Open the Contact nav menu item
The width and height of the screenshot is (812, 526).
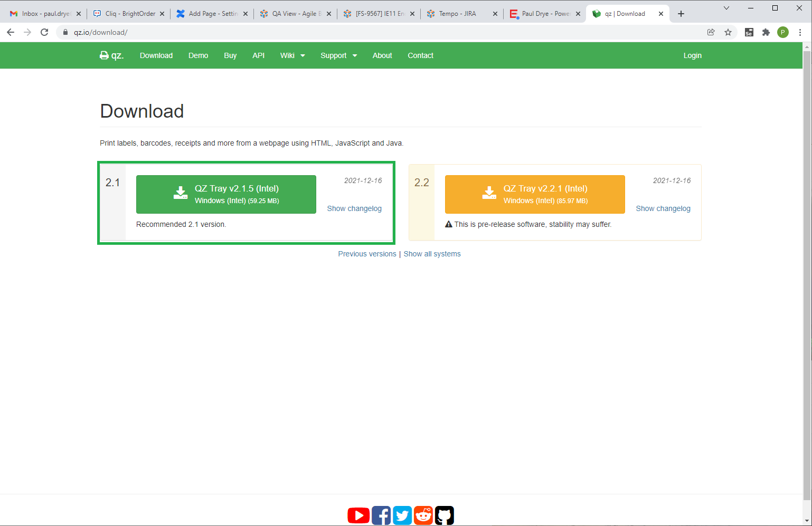420,55
